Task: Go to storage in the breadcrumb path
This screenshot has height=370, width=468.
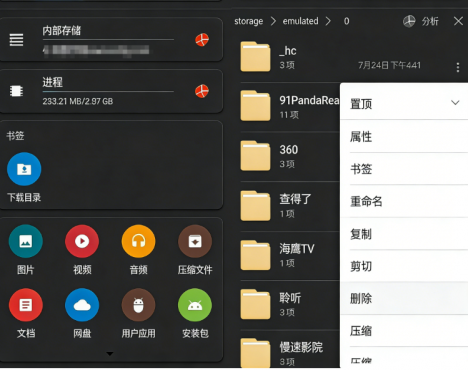Action: (x=249, y=21)
